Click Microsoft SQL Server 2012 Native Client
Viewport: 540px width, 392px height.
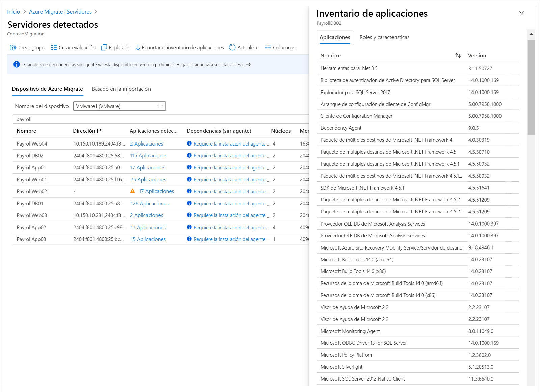pyautogui.click(x=362, y=379)
